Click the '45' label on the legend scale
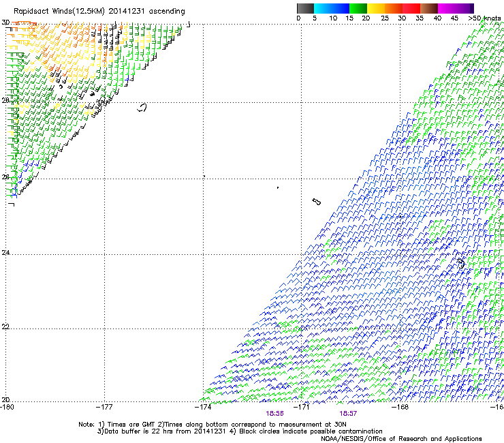This screenshot has height=443, width=504. [454, 18]
